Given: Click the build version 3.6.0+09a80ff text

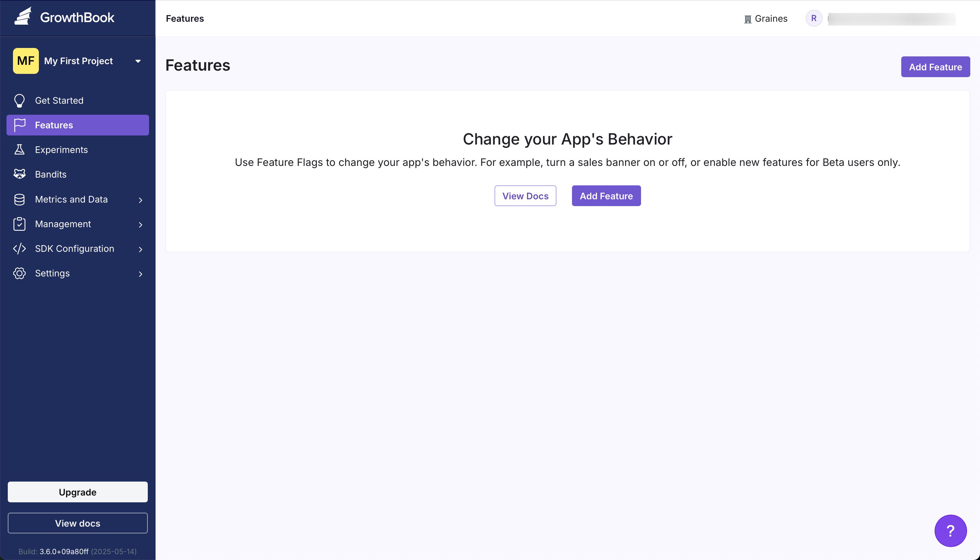Looking at the screenshot, I should pyautogui.click(x=64, y=552).
